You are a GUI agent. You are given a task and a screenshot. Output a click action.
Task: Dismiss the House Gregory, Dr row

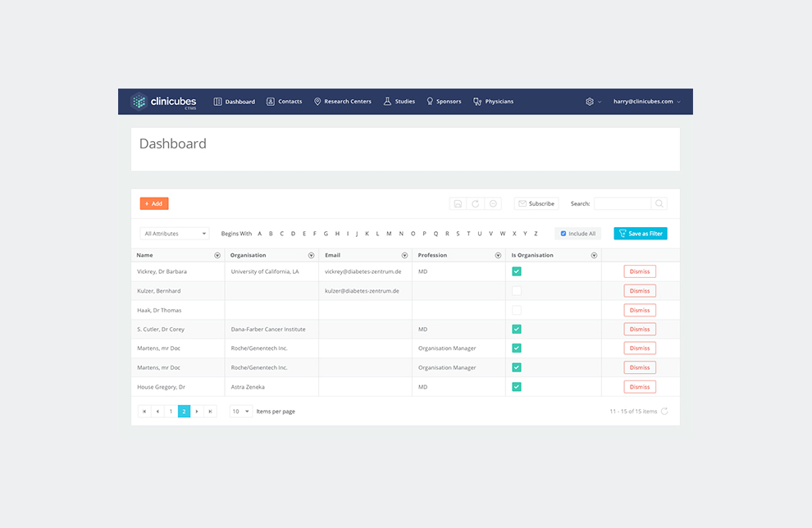click(640, 387)
